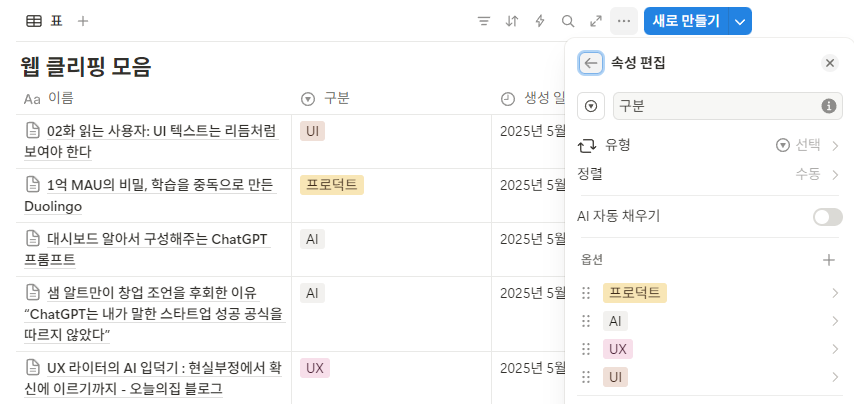The width and height of the screenshot is (854, 404).
Task: Open 샘 알트만이 창업 조언을 후회한 page
Action: pyautogui.click(x=155, y=314)
